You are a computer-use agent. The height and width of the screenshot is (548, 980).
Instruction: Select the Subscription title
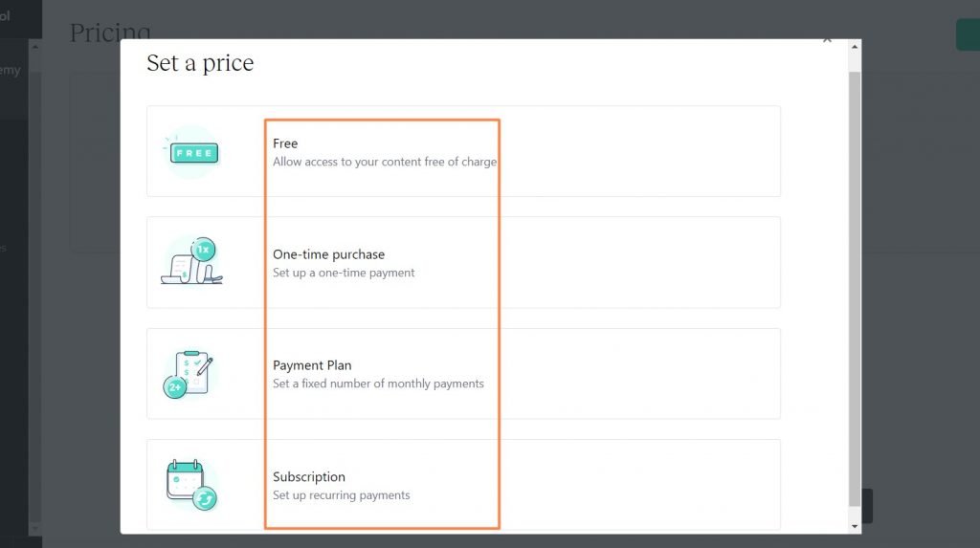pyautogui.click(x=308, y=476)
